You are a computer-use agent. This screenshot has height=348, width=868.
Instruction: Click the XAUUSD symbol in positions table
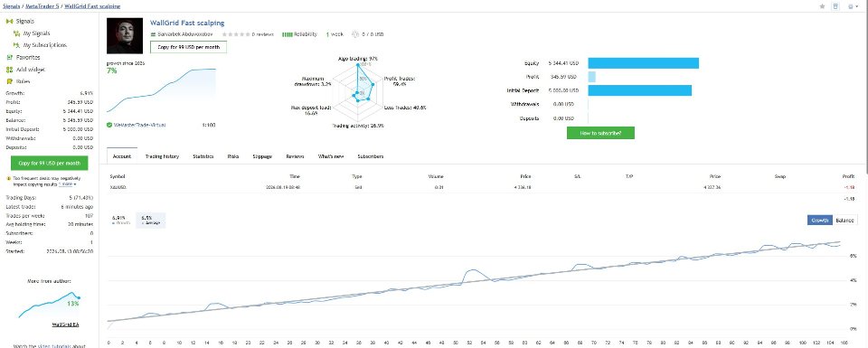pos(118,187)
